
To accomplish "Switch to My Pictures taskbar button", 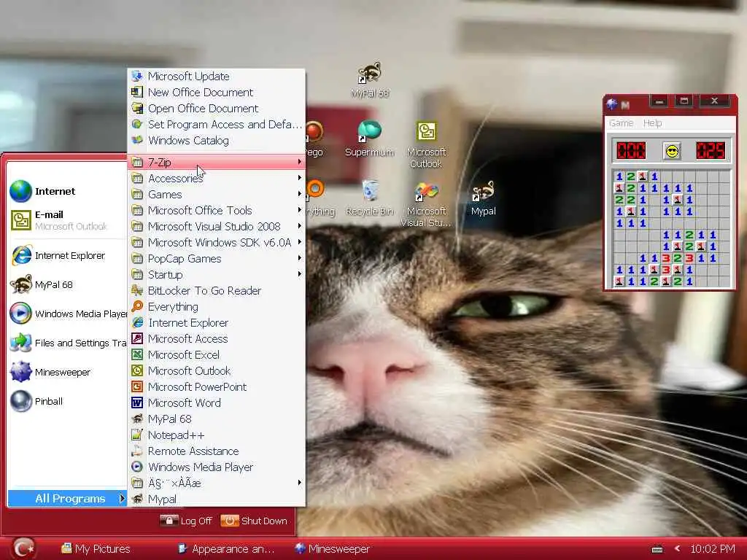I will 96,549.
